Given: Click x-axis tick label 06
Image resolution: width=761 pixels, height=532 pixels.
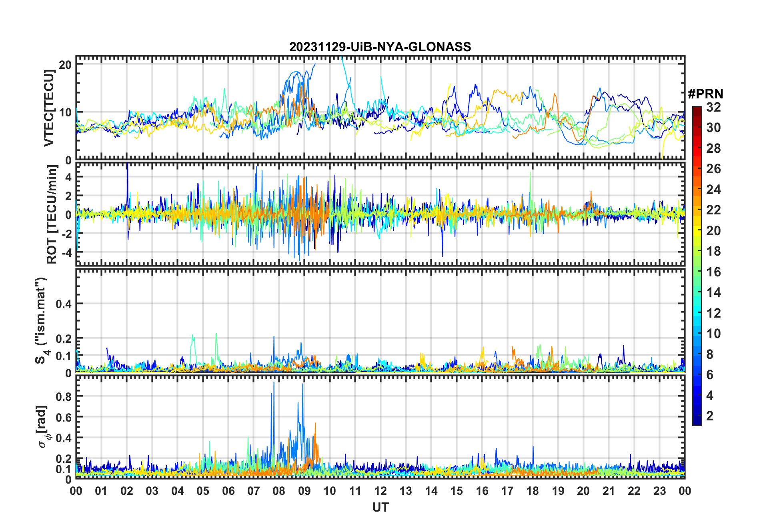Looking at the screenshot, I should coord(228,491).
